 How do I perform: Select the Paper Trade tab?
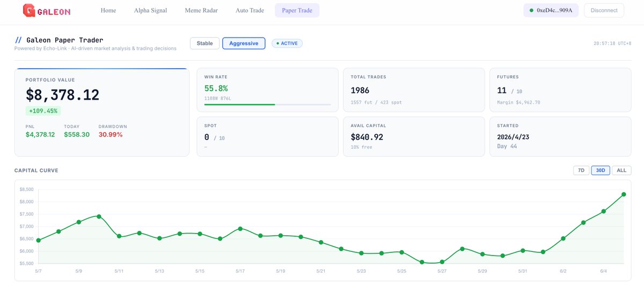(297, 10)
